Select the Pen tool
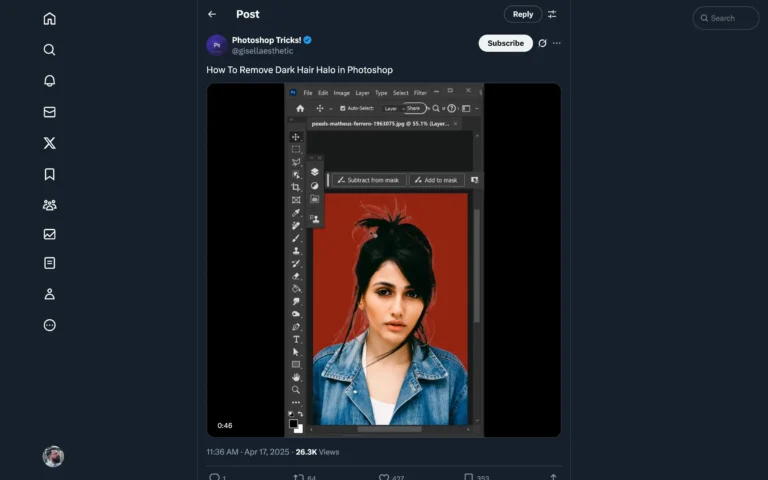Viewport: 768px width, 480px height. click(295, 327)
